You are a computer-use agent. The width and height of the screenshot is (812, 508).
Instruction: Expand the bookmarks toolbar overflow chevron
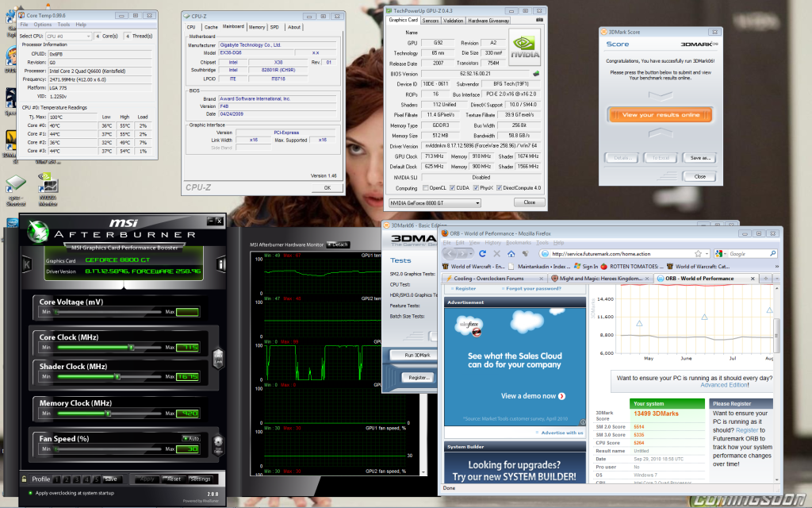click(x=777, y=267)
